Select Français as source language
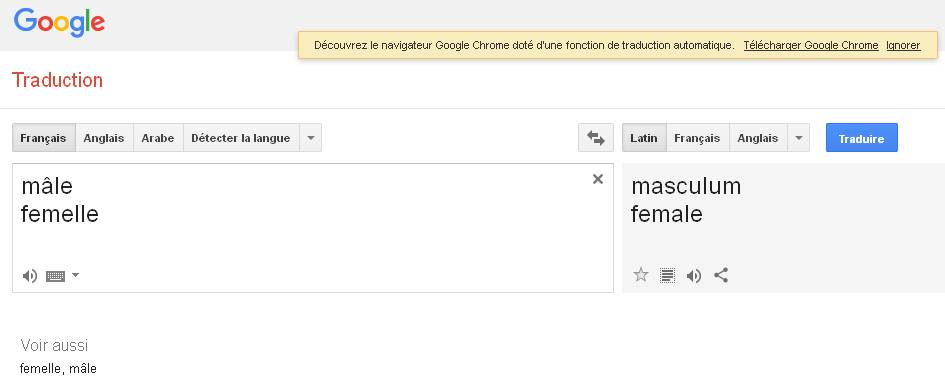 coord(43,138)
